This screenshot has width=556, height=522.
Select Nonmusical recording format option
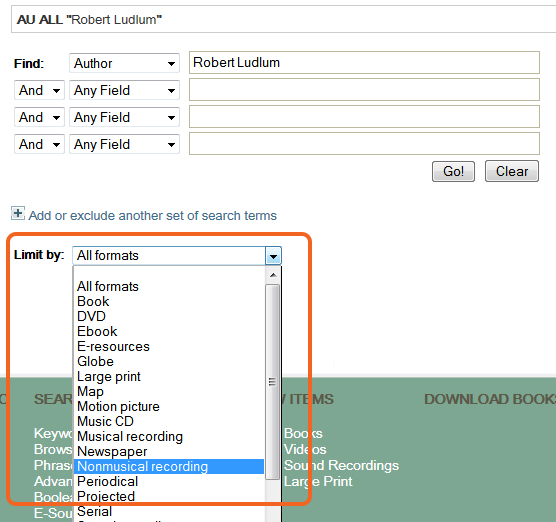coord(169,466)
